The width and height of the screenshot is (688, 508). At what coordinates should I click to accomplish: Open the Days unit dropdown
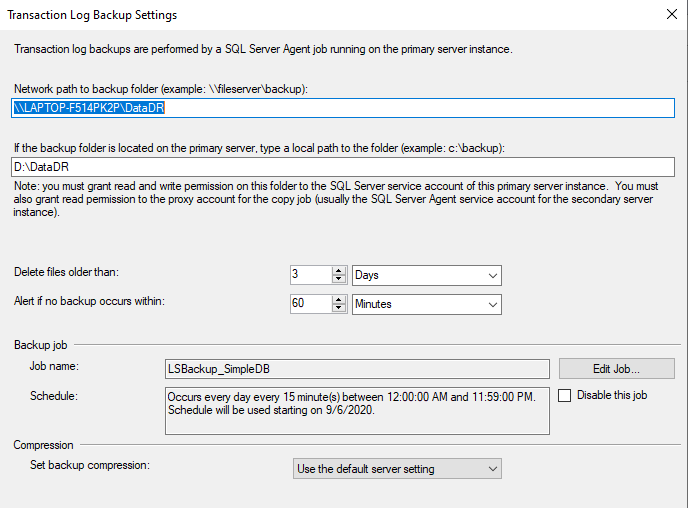click(427, 275)
